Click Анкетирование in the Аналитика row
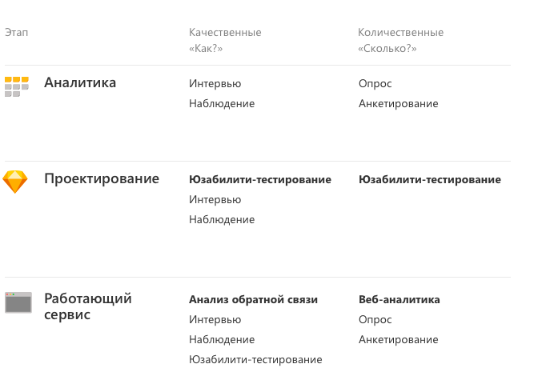The image size is (534, 392). (398, 103)
